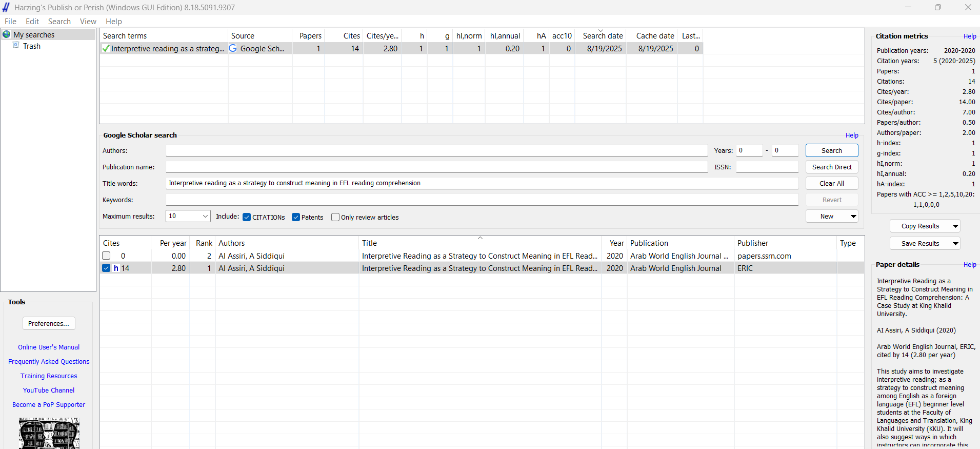980x449 pixels.
Task: Click the h-index marker icon beside 14 cites
Action: pyautogui.click(x=116, y=268)
